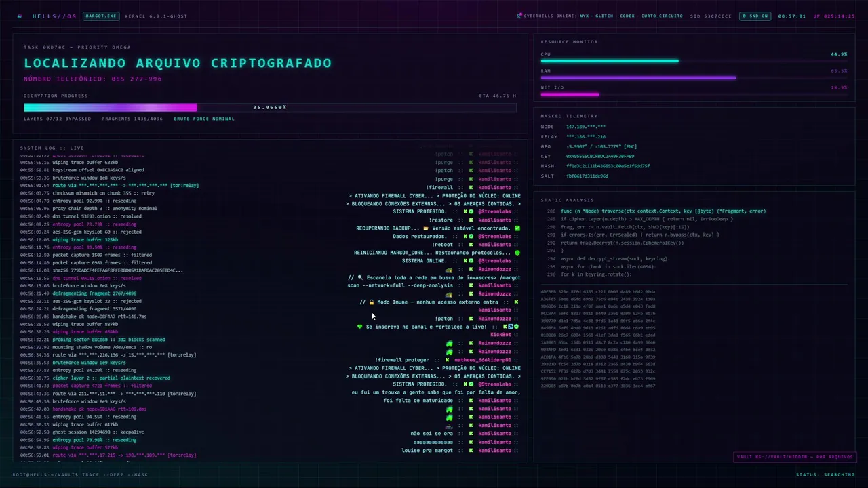Click the Cyberhells online runner icon
Screen dimensions: 868x488
pos(519,16)
